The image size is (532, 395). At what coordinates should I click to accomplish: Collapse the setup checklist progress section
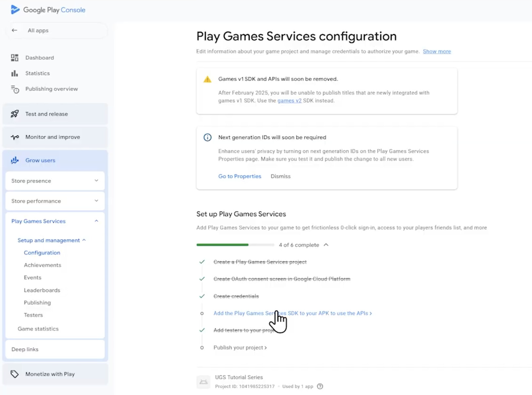pos(326,245)
